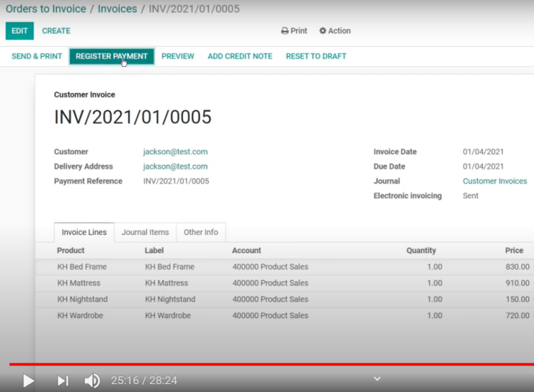This screenshot has height=392, width=534.
Task: Click the video play button
Action: [x=28, y=381]
